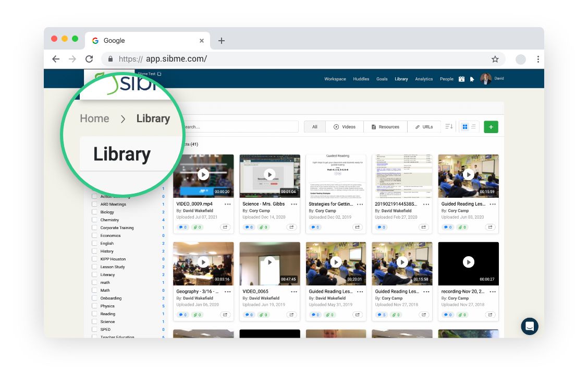Open comments badge on Strategies for Gettin...
The width and height of the screenshot is (588, 382).
(315, 227)
